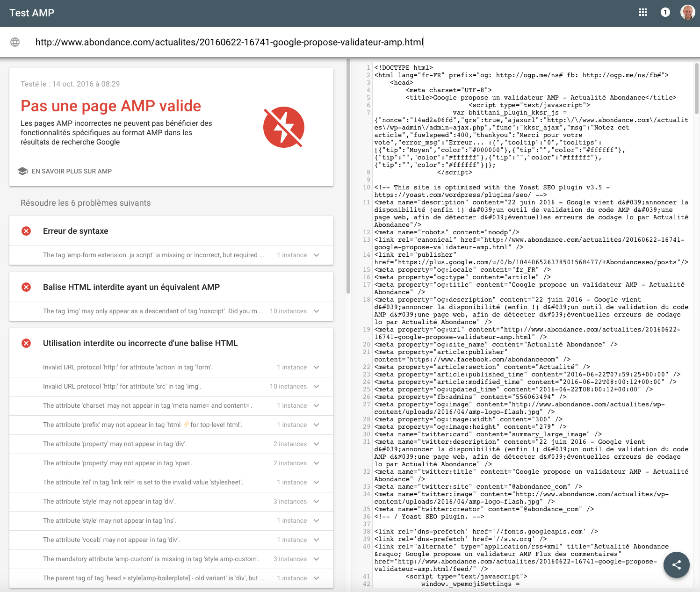Select the Balise HTML interdite ayant un équivalent AMP heading

click(131, 287)
